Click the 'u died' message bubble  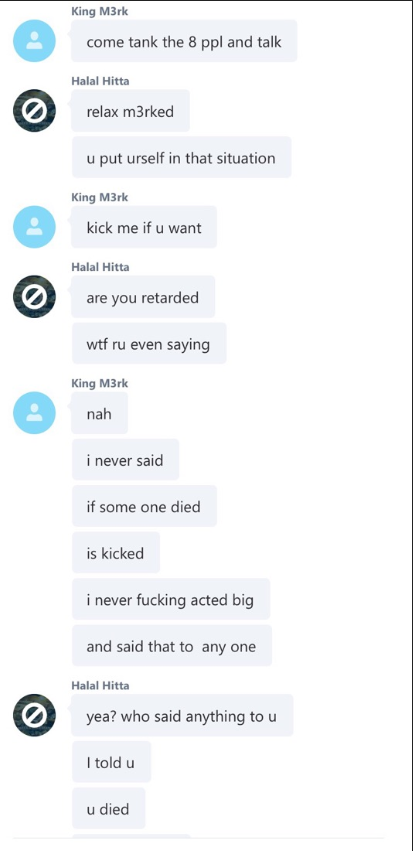pyautogui.click(x=109, y=808)
